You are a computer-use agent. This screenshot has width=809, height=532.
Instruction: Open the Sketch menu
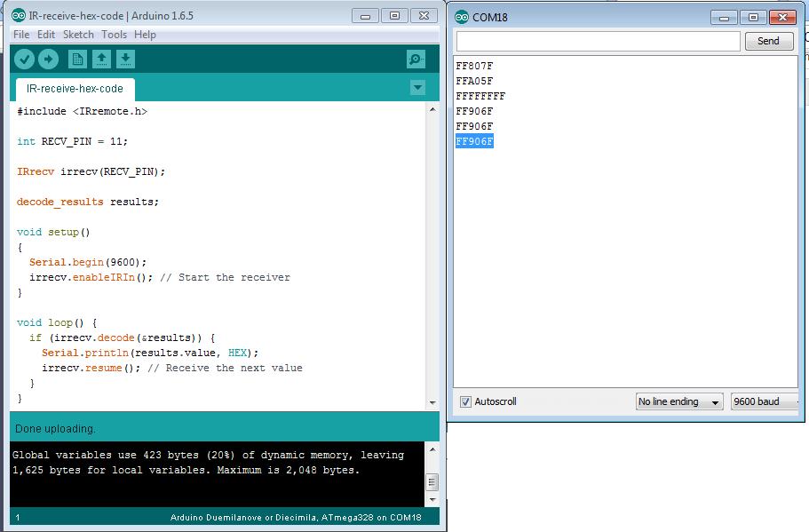pos(78,35)
